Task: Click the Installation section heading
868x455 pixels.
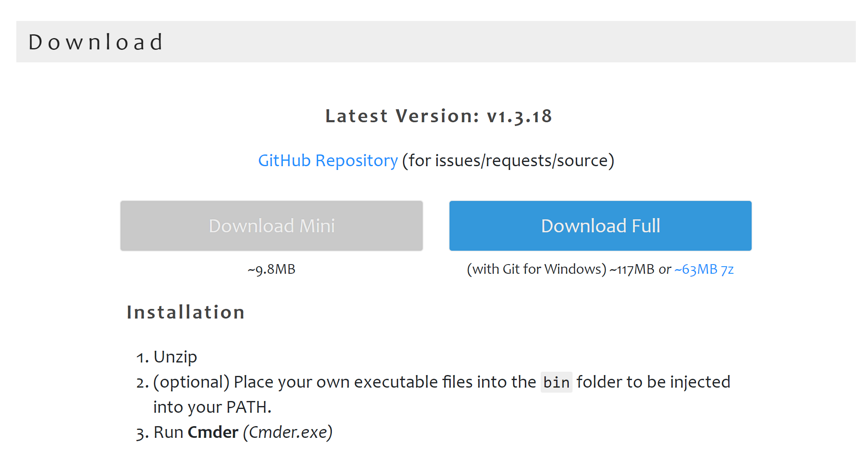Action: (186, 312)
